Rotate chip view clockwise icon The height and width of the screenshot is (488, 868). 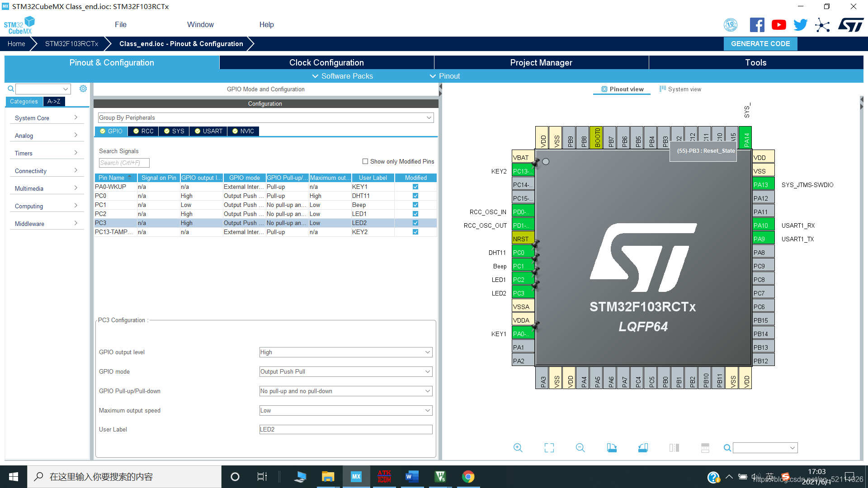pos(612,448)
